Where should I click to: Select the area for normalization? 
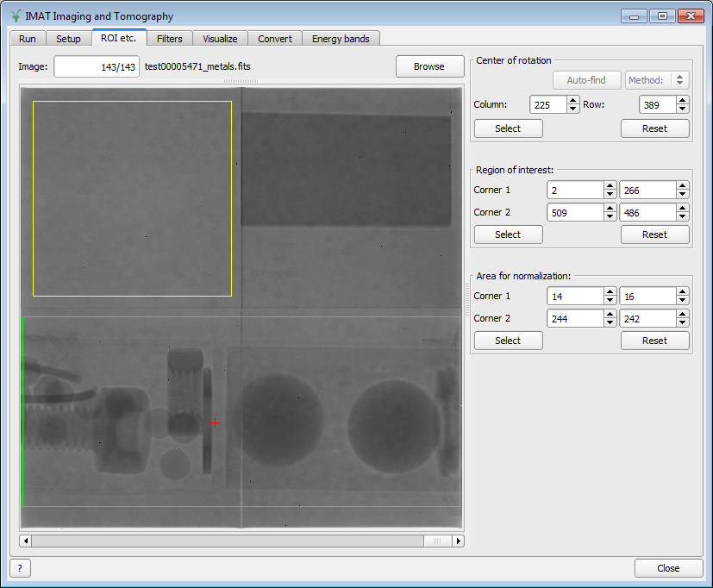tap(508, 340)
